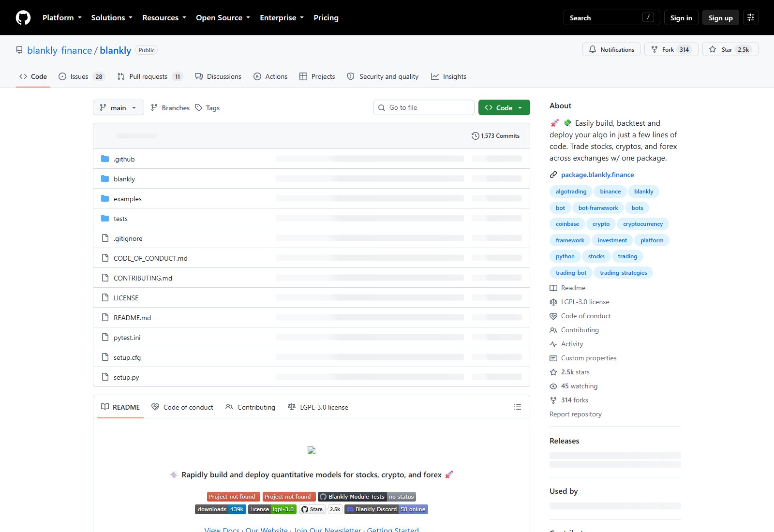
Task: Open the CONTRIBUTING.md file
Action: (x=143, y=278)
